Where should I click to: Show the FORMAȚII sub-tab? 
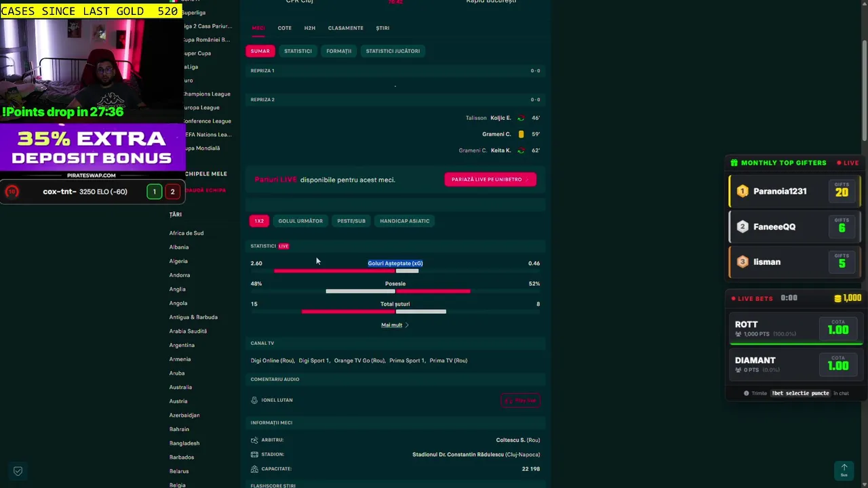point(338,51)
